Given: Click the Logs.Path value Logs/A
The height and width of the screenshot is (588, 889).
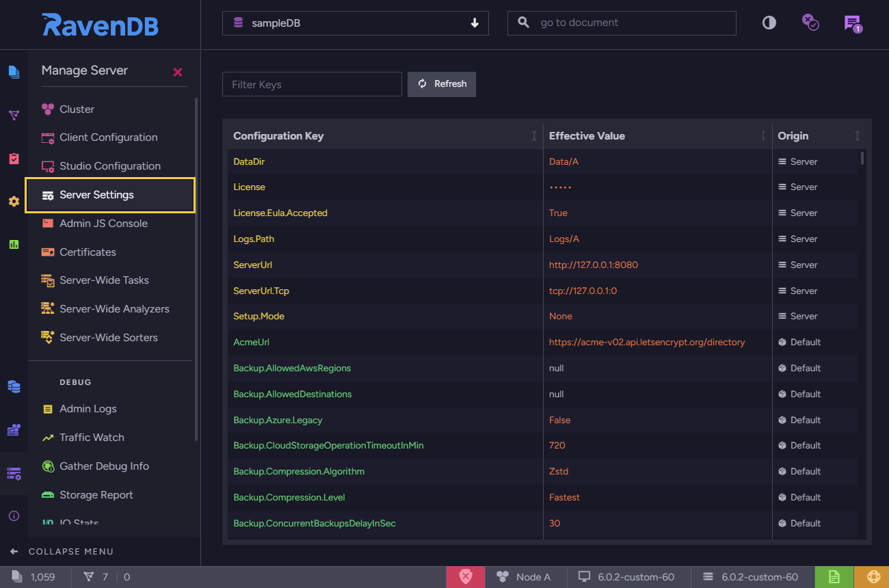Looking at the screenshot, I should [x=564, y=239].
